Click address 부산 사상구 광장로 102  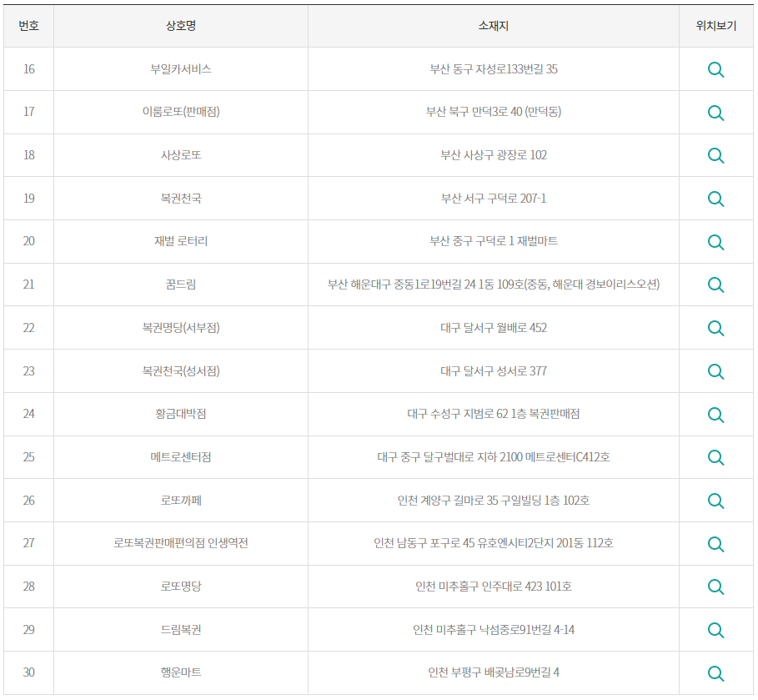[x=494, y=155]
